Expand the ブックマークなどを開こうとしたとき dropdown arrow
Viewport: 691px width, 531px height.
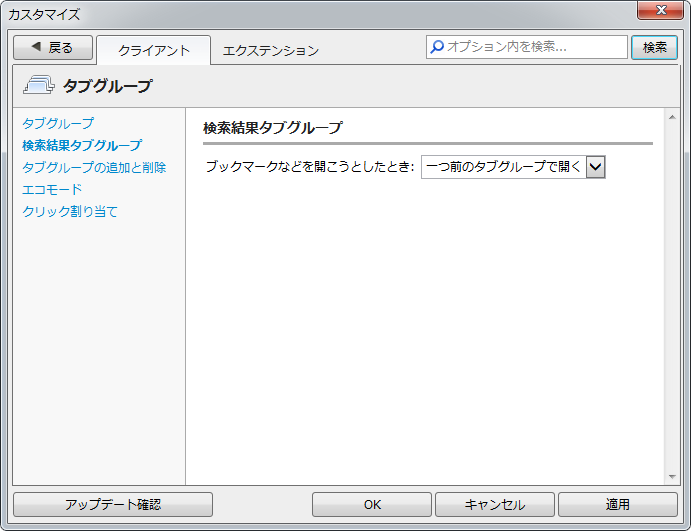(595, 167)
